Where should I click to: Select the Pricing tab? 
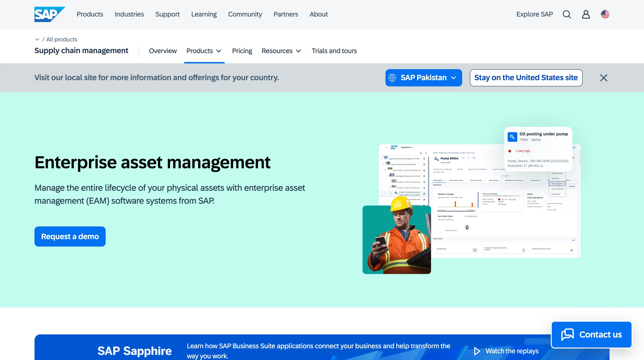pyautogui.click(x=242, y=51)
